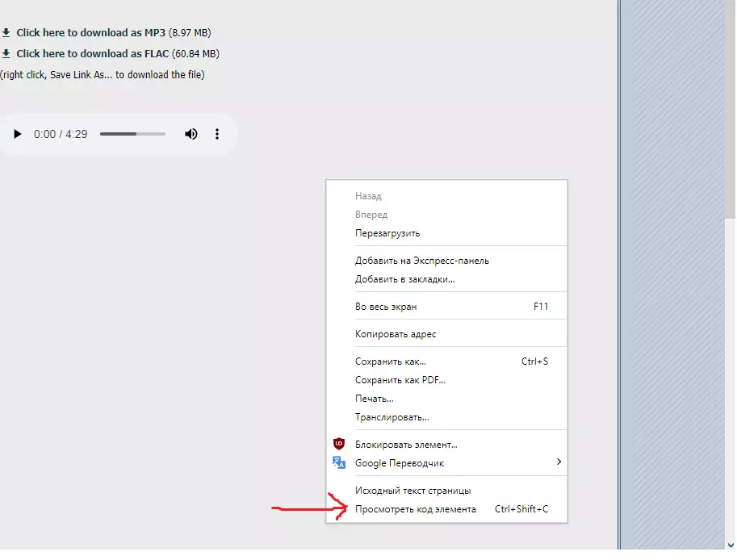Select Исходный текст страницы
Image resolution: width=737 pixels, height=560 pixels.
coord(446,491)
